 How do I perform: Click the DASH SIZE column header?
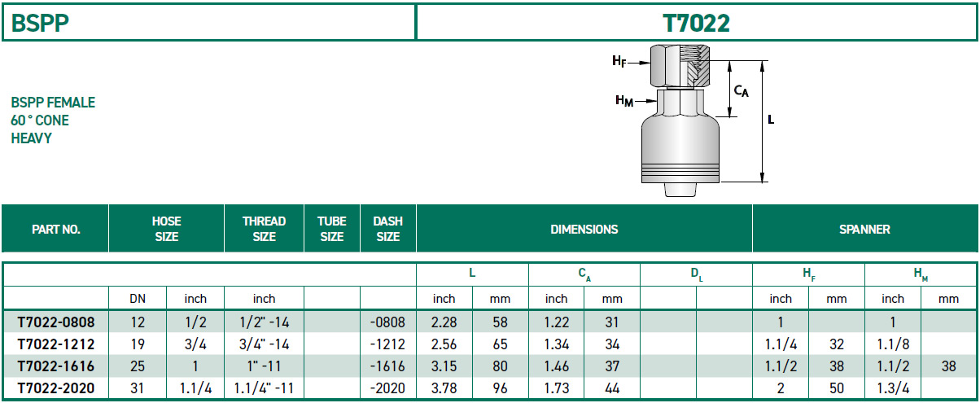388,230
